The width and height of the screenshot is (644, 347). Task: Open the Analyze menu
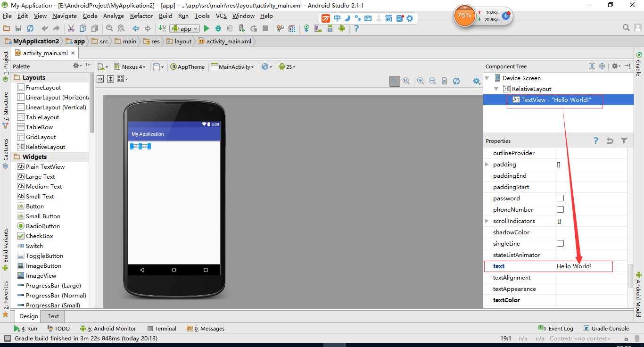pyautogui.click(x=113, y=16)
